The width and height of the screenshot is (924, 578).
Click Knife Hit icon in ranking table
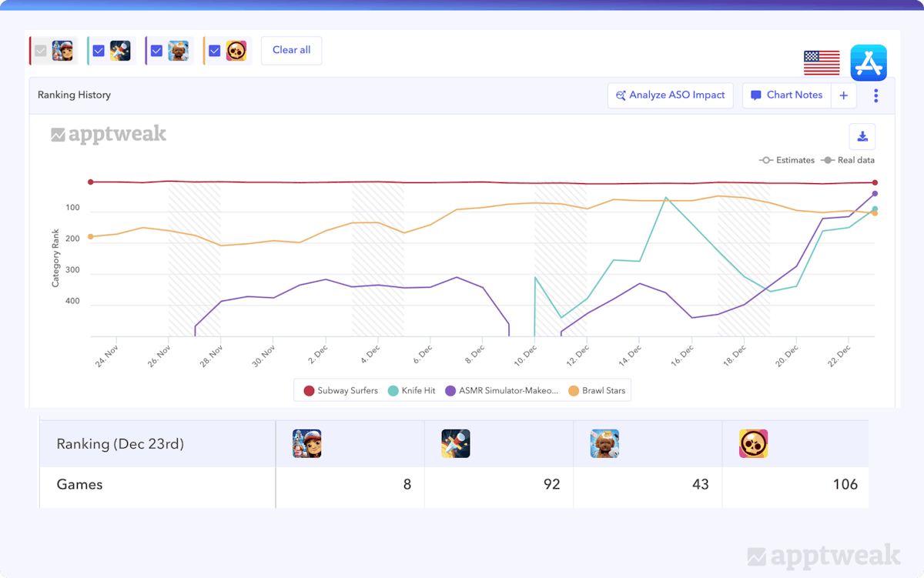point(456,444)
